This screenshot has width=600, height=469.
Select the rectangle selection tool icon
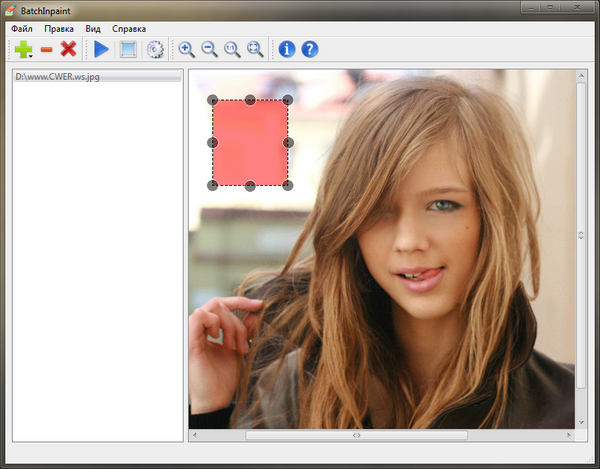point(128,49)
